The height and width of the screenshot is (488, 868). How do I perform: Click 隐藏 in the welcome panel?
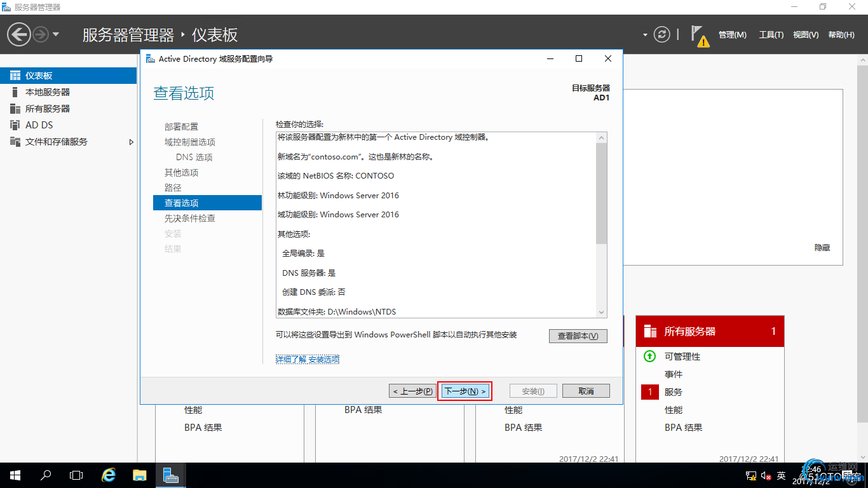pyautogui.click(x=822, y=247)
